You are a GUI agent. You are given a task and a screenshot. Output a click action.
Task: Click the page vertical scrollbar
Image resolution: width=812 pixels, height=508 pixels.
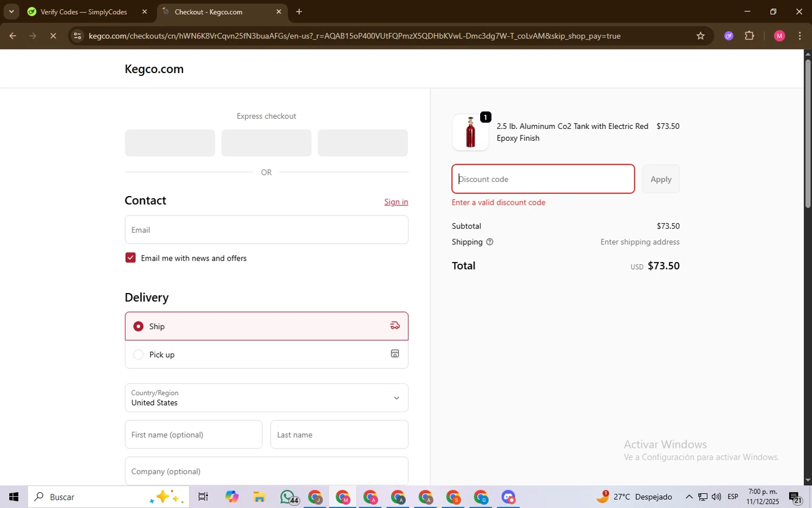pos(808,134)
